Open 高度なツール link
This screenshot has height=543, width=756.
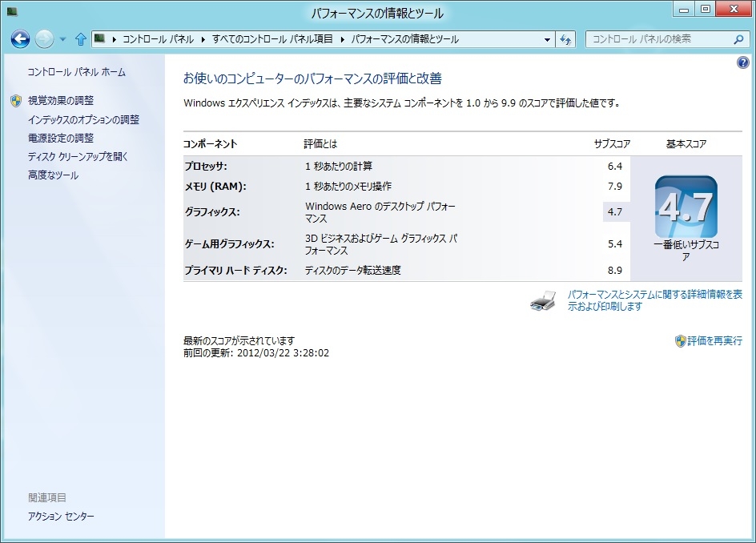tap(53, 175)
